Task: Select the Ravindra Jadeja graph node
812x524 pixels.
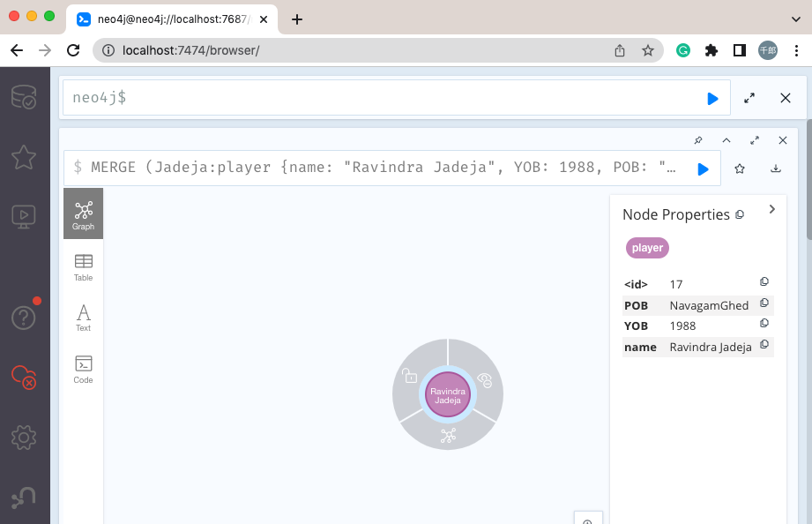Action: click(x=448, y=395)
